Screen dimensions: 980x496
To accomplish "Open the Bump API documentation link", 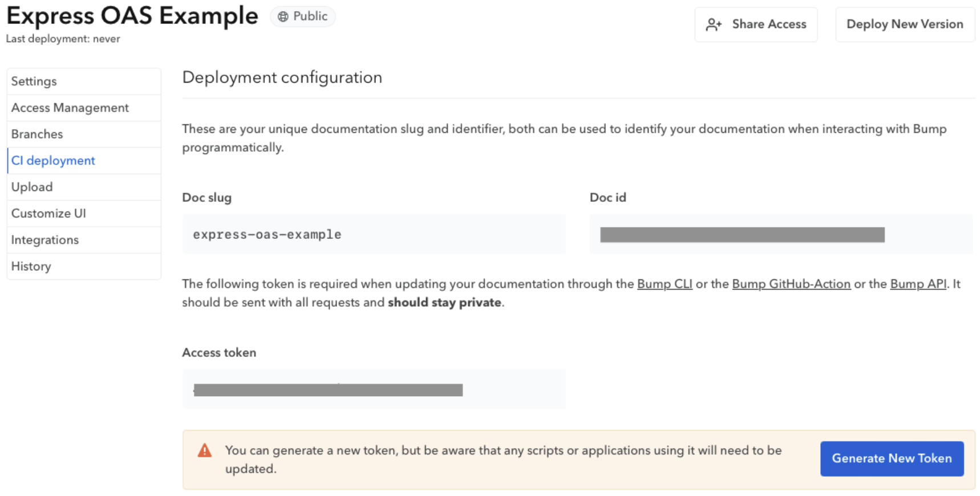I will [x=918, y=283].
